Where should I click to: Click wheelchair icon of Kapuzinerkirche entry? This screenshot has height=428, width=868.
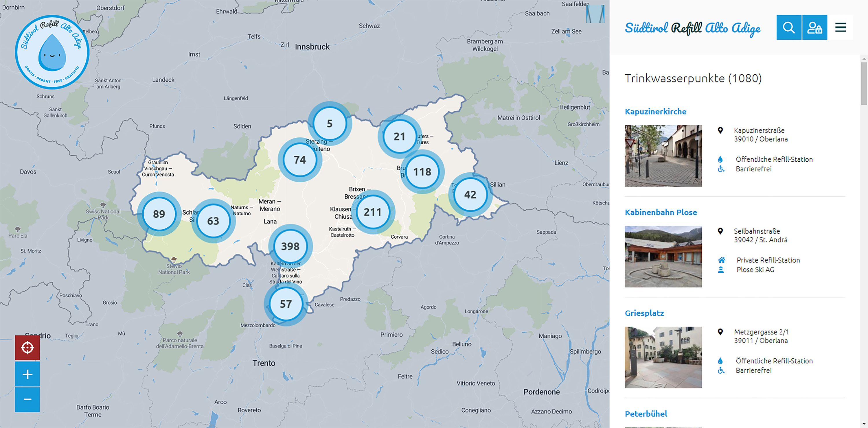coord(721,169)
